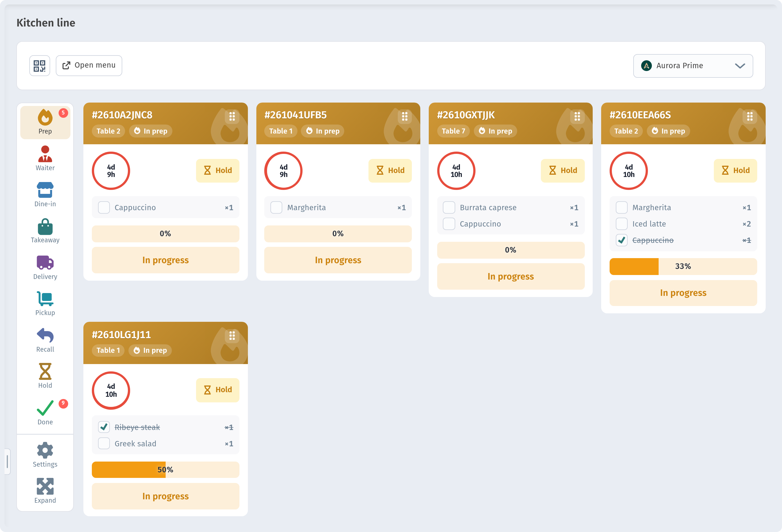Select the Pickup cart icon
The width and height of the screenshot is (782, 532).
[x=45, y=303]
